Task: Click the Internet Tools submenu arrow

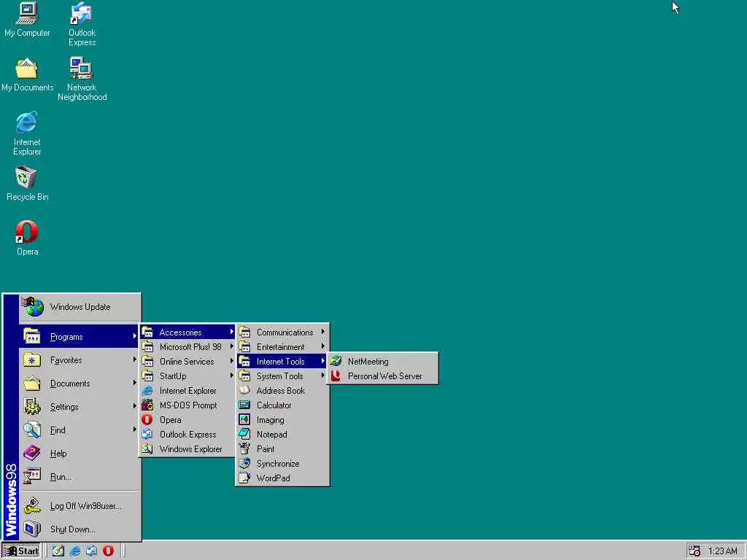Action: point(323,361)
